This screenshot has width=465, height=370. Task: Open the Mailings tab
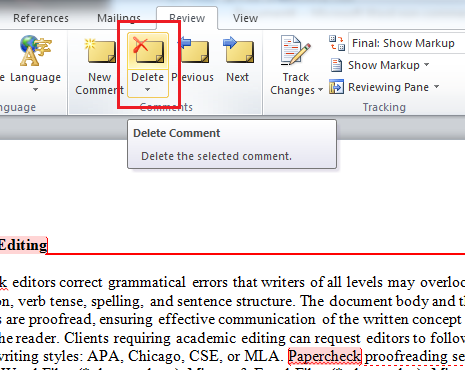pyautogui.click(x=119, y=18)
